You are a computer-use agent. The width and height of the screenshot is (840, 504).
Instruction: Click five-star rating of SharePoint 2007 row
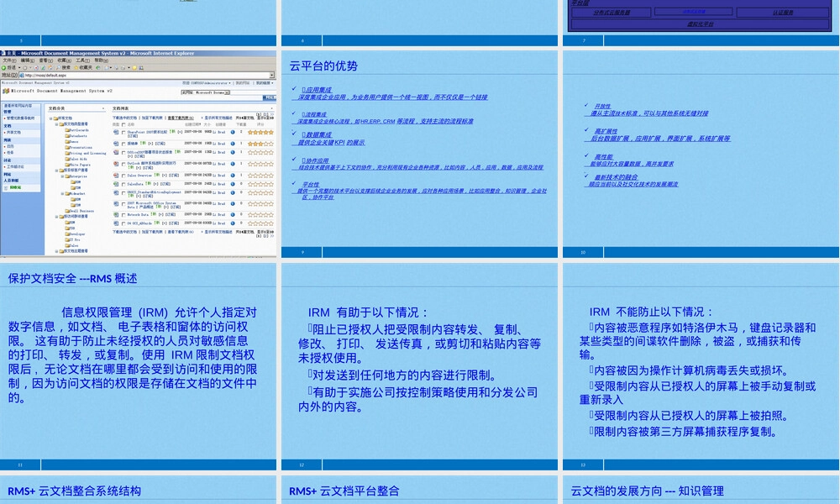point(260,132)
